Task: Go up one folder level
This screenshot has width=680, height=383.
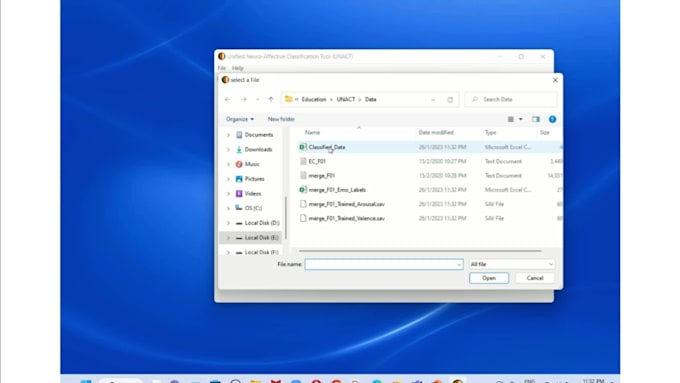Action: [271, 99]
